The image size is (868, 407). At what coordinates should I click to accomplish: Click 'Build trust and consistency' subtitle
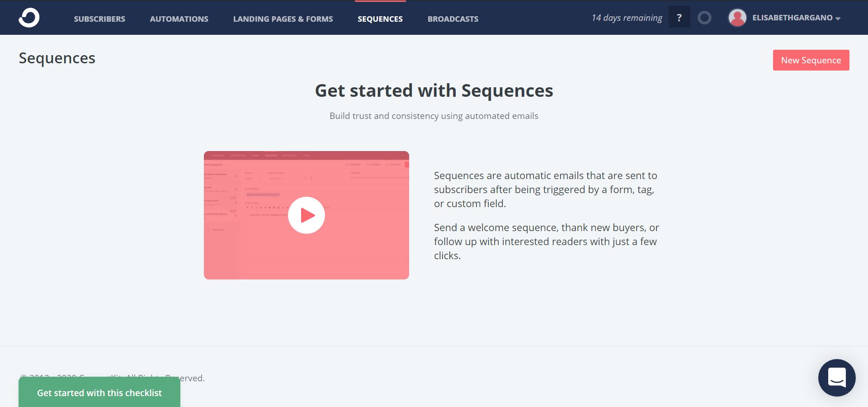(x=434, y=116)
